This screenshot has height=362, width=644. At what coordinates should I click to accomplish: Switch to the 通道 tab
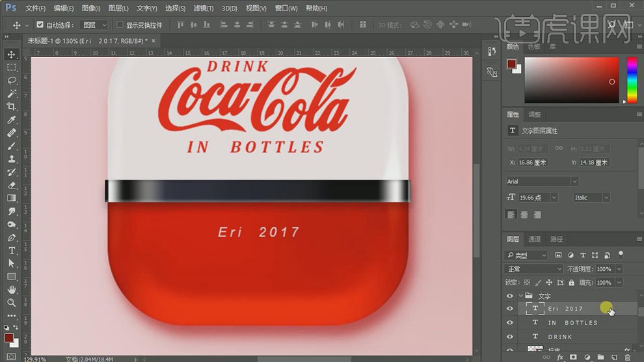[534, 239]
